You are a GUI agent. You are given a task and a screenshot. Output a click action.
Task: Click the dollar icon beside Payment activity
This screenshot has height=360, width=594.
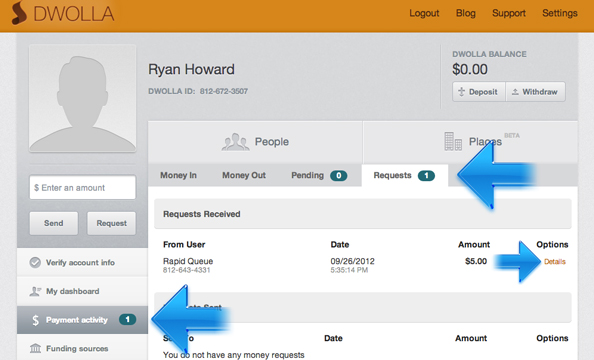pos(35,320)
